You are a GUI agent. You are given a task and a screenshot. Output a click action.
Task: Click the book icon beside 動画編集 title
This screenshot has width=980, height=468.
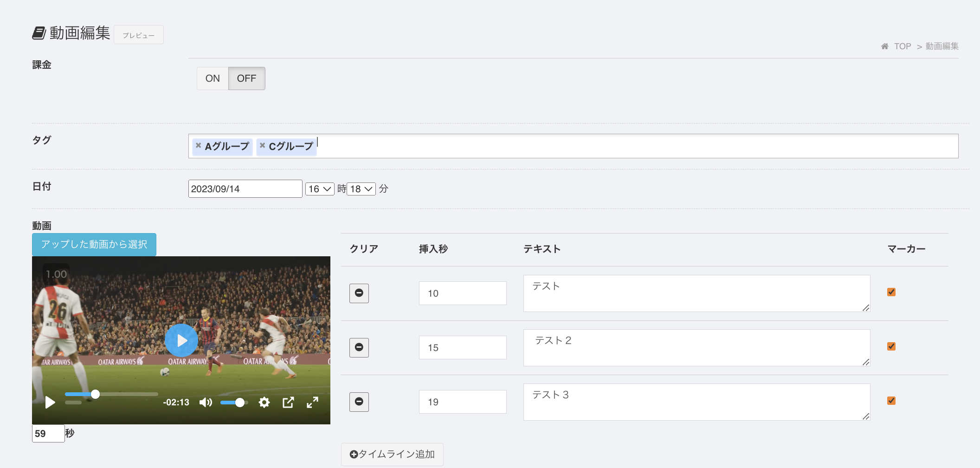click(x=39, y=33)
